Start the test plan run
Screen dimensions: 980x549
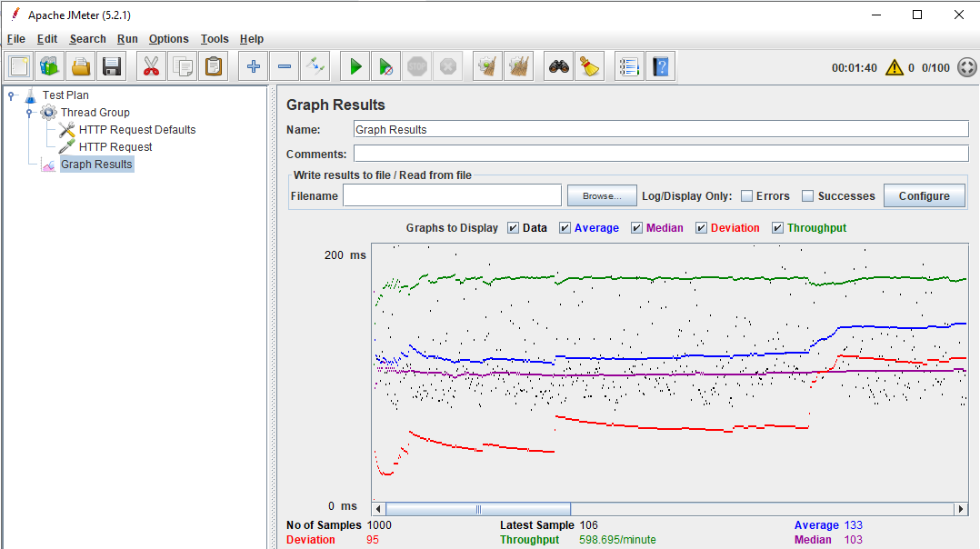pos(355,65)
